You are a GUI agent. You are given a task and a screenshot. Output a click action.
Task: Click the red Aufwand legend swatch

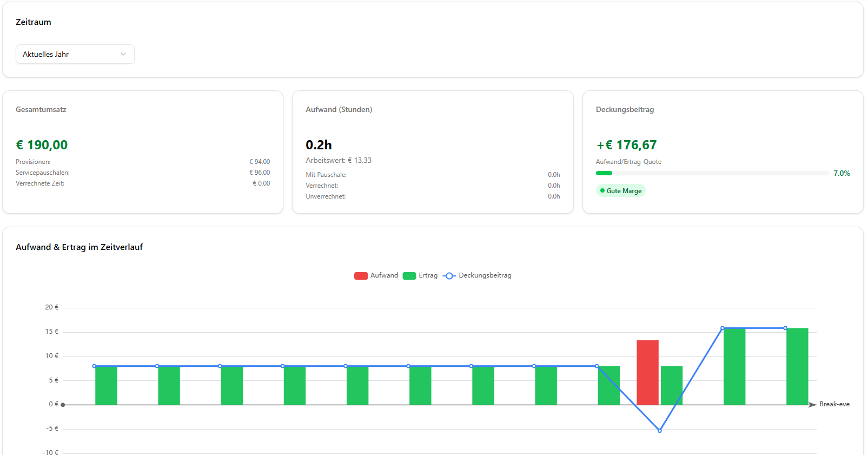[x=361, y=276]
